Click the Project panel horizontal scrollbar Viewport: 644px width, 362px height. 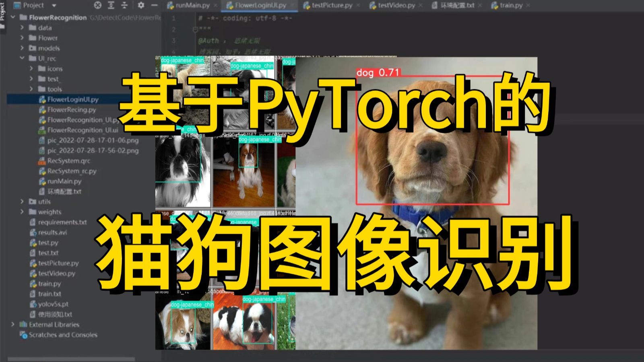(71, 359)
